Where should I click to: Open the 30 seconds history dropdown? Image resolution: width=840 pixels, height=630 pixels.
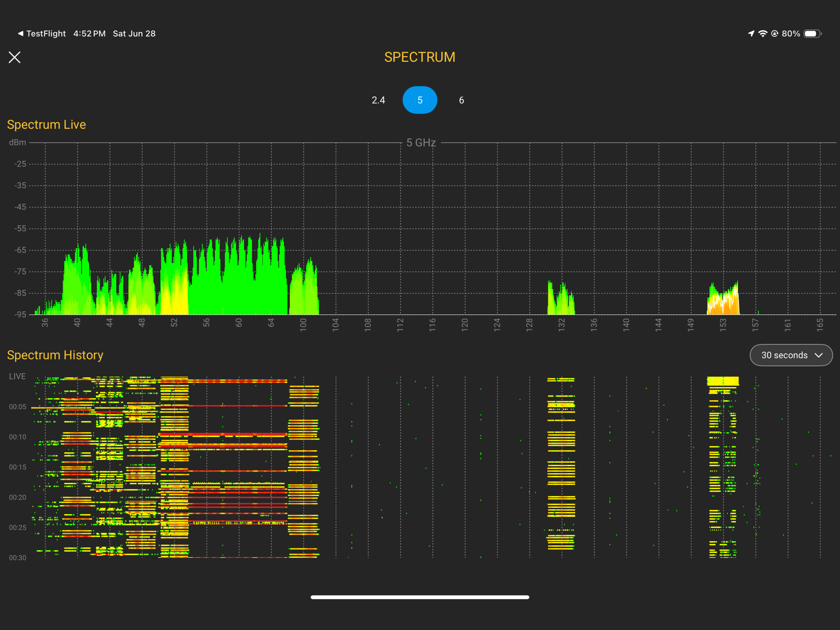tap(784, 355)
